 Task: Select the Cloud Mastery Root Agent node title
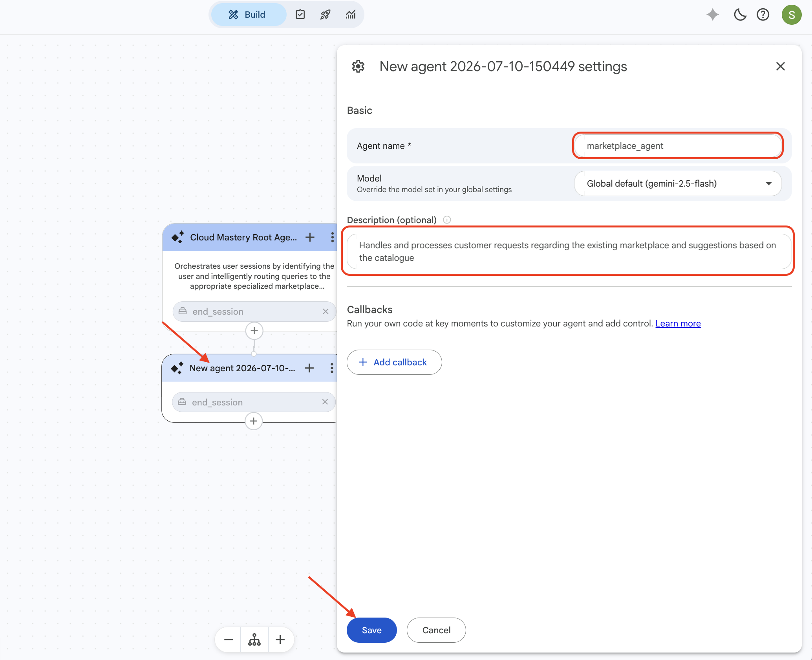[243, 237]
